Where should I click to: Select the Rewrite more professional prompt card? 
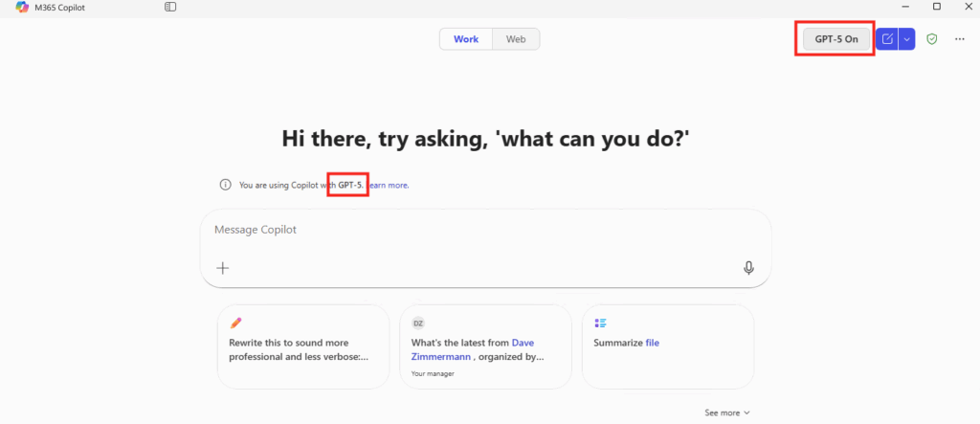pos(302,346)
